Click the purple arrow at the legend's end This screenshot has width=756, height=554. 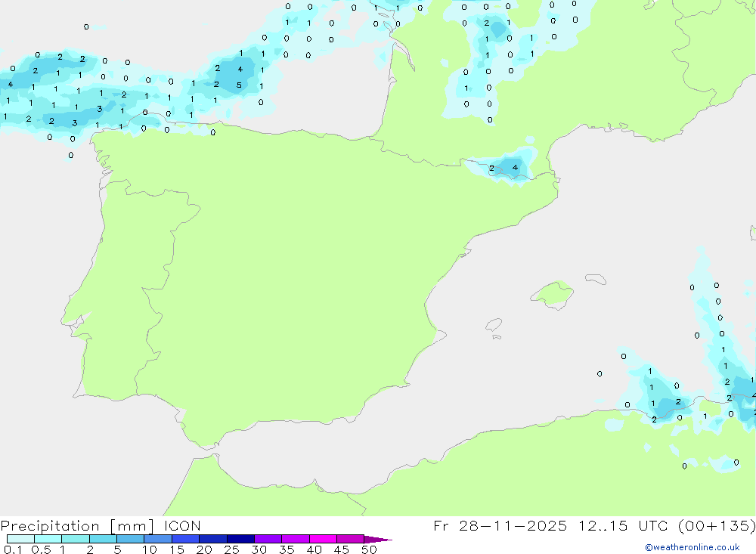(378, 539)
